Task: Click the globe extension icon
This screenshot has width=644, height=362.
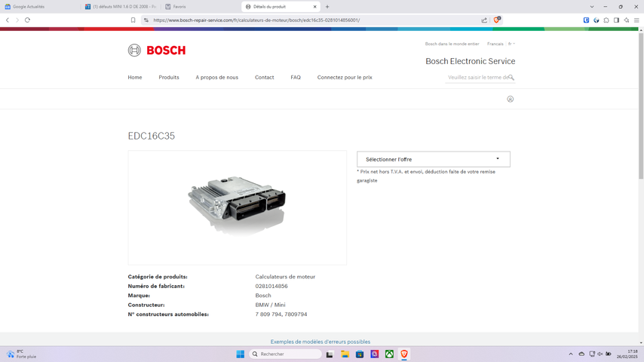Action: coord(596,20)
